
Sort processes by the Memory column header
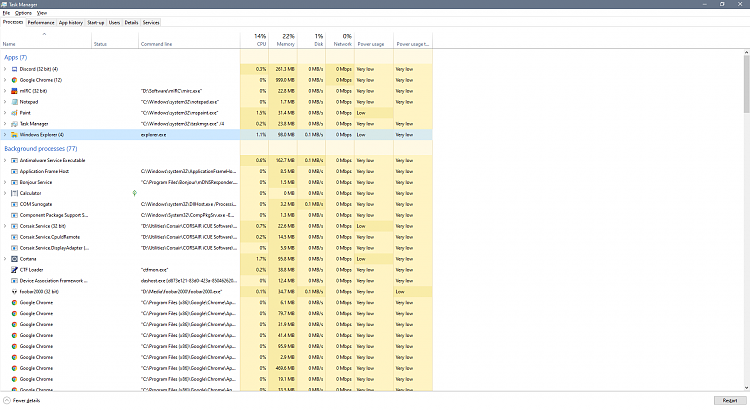pos(283,40)
